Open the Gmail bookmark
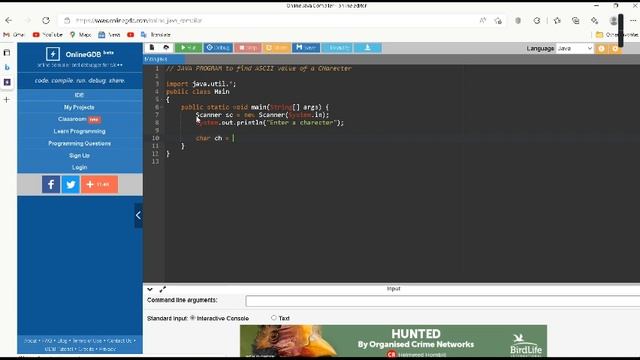The image size is (640, 360). (x=14, y=35)
